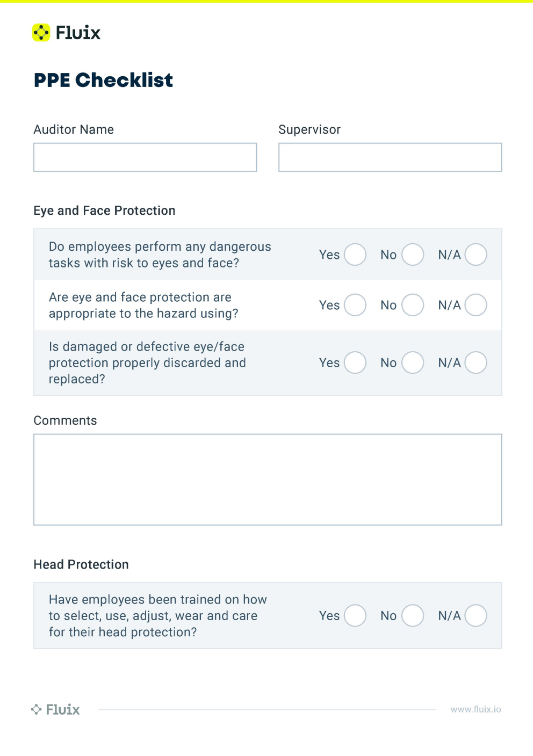Choose Yes for appropriate eye protection
This screenshot has width=533, height=756.
point(355,305)
